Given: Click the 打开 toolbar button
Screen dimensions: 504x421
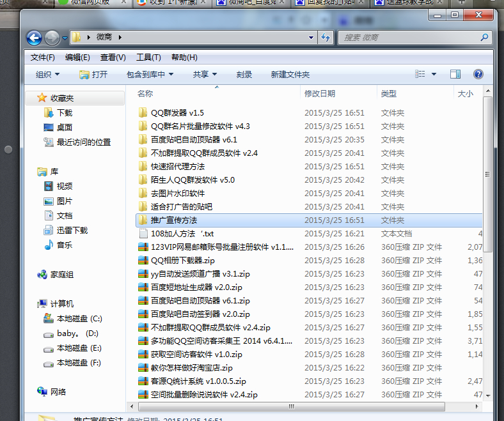Looking at the screenshot, I should (x=93, y=75).
